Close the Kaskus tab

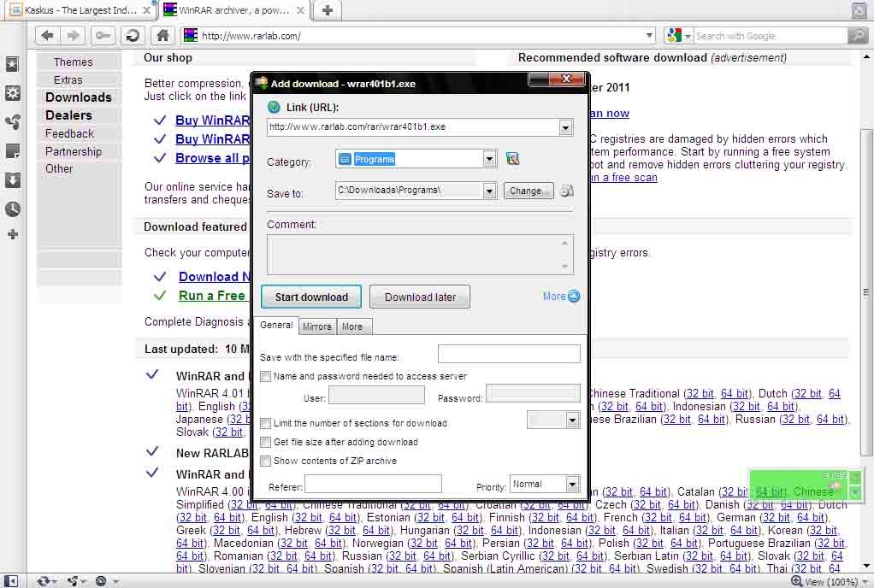[x=146, y=10]
